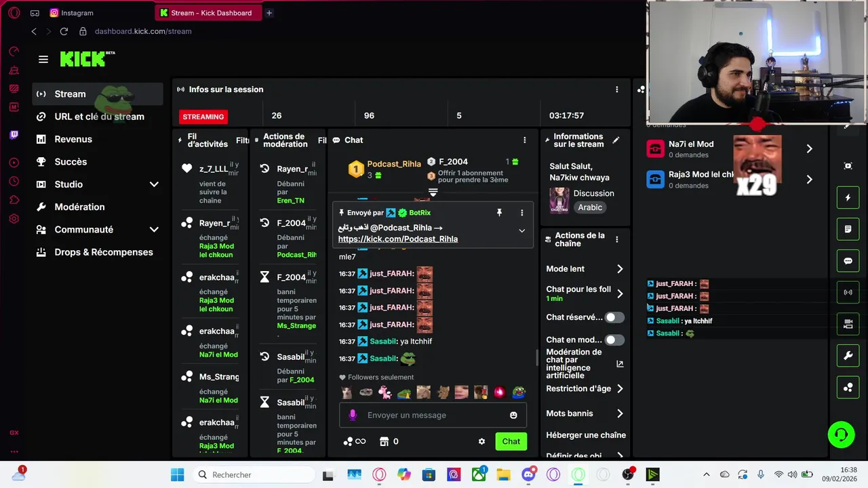Open Podcast_Rihla in the chat leaderboard

394,164
